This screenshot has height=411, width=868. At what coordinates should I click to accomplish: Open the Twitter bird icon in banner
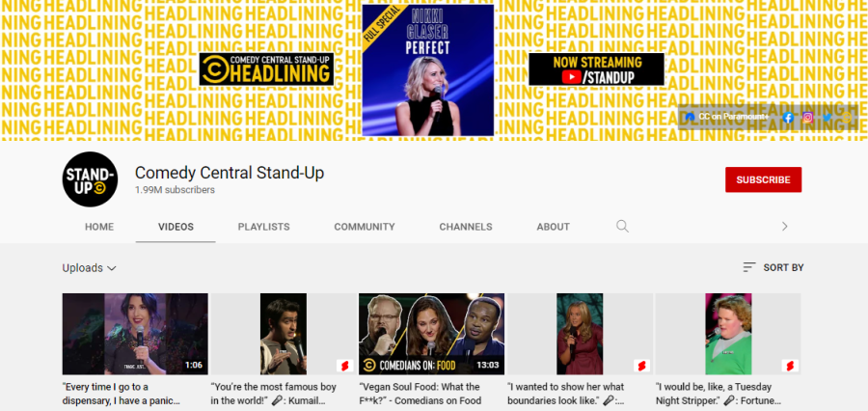coord(827,117)
